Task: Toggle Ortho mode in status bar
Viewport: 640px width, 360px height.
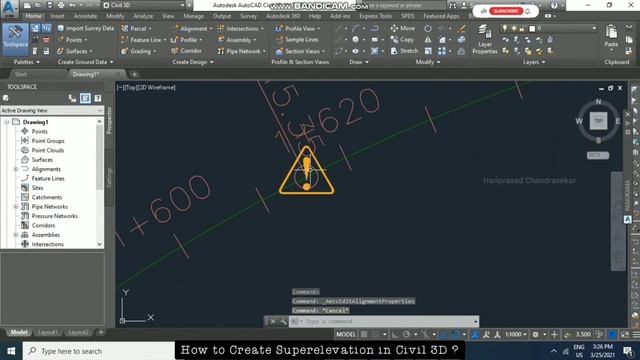Action: coord(395,334)
